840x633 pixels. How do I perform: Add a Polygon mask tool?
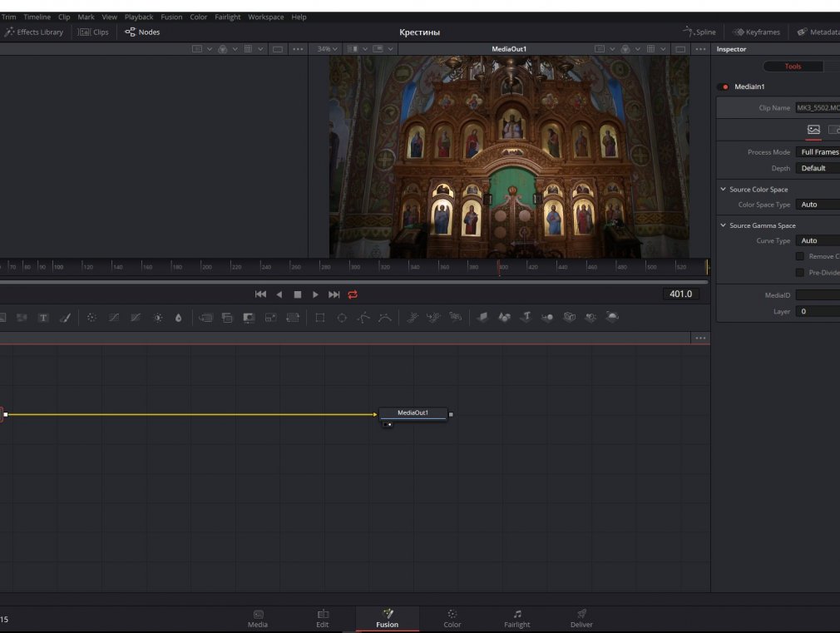point(363,318)
